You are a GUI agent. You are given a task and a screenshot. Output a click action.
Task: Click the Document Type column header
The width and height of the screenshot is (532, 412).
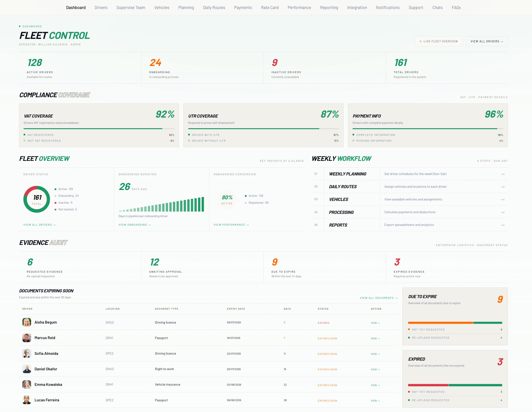[167, 309]
